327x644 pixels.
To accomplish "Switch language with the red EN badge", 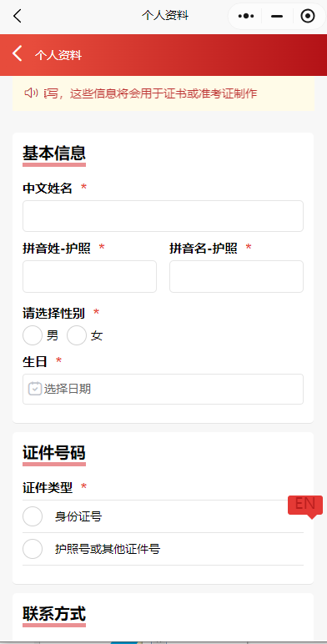I will coord(305,506).
